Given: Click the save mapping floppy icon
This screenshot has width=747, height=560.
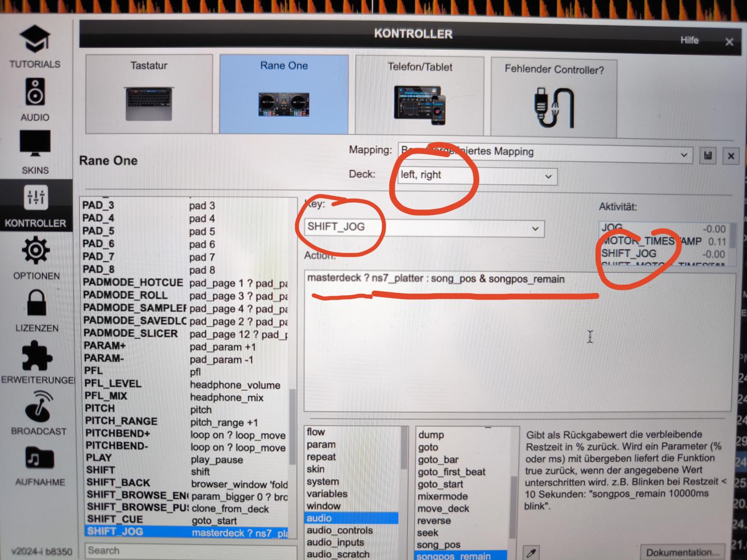Looking at the screenshot, I should [708, 156].
